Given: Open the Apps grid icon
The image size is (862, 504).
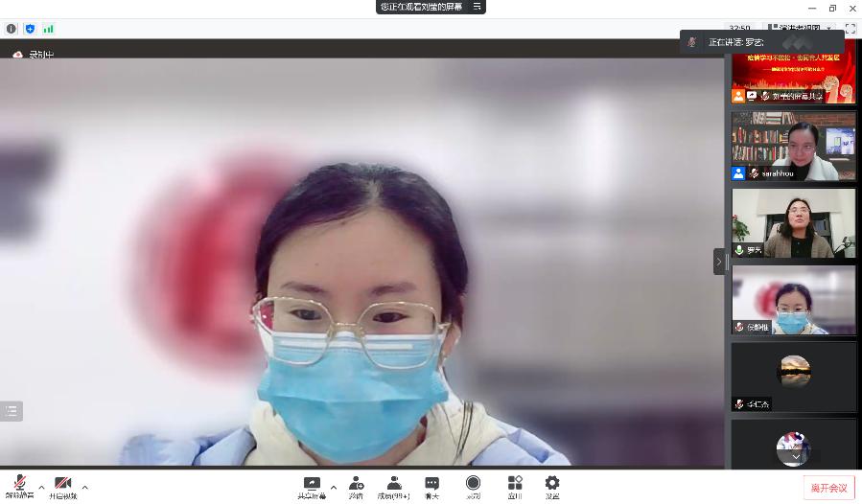Looking at the screenshot, I should click(x=515, y=484).
